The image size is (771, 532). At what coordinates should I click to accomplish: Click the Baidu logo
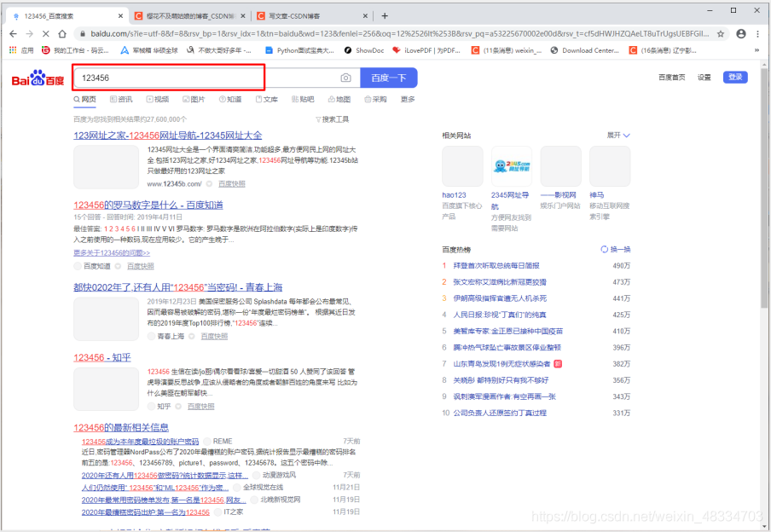click(x=38, y=78)
